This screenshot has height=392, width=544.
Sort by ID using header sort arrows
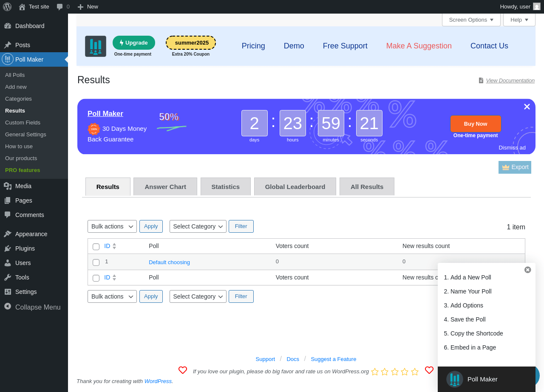(114, 246)
